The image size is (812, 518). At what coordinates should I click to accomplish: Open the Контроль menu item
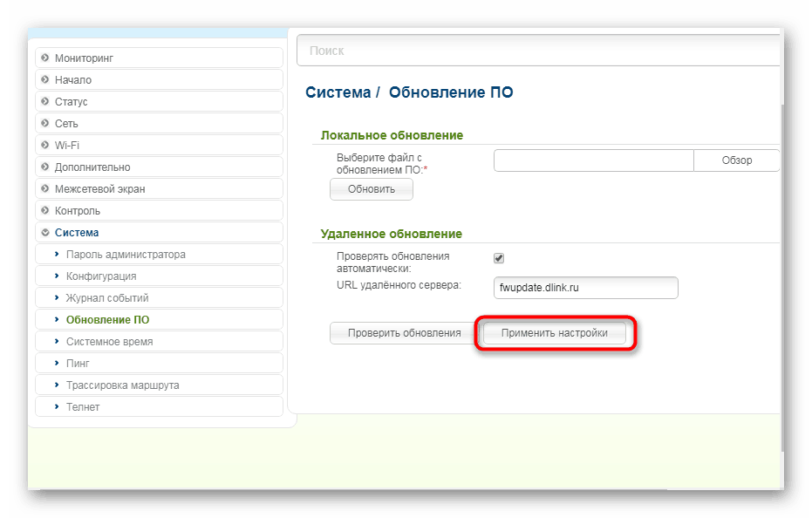[159, 210]
